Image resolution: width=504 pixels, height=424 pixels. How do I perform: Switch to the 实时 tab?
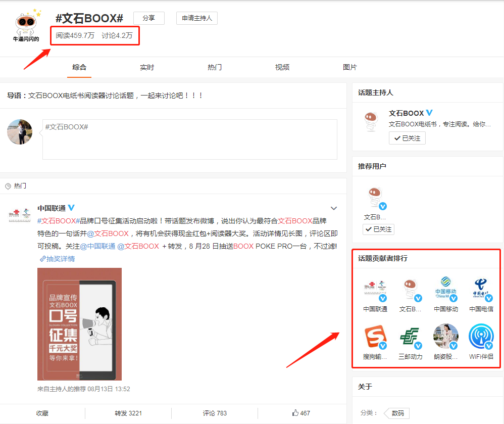click(147, 67)
